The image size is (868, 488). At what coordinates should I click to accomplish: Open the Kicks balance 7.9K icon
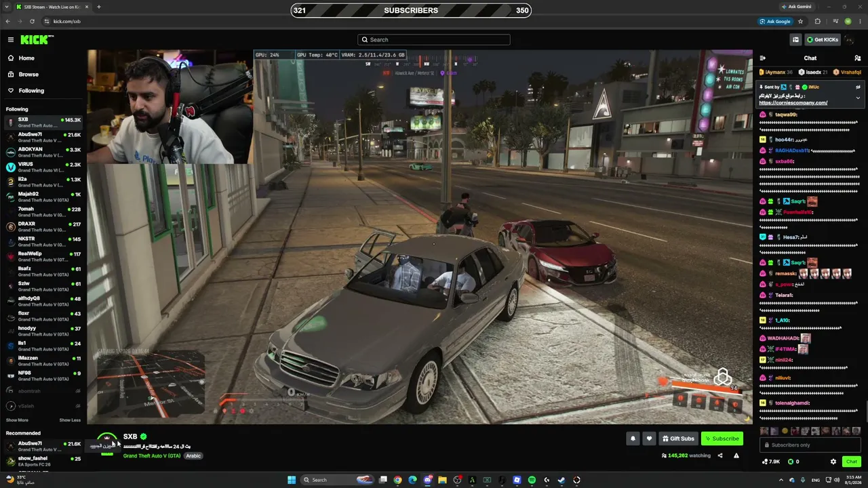[x=771, y=462]
